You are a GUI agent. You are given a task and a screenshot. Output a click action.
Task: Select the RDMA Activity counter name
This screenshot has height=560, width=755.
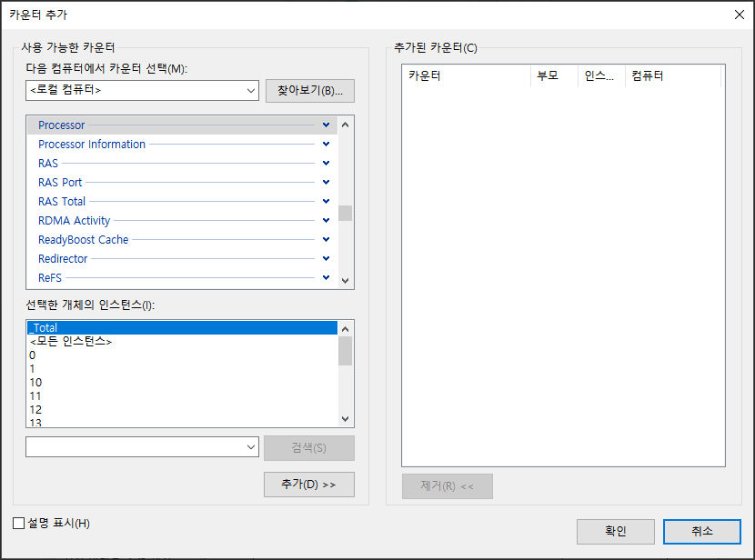(75, 221)
